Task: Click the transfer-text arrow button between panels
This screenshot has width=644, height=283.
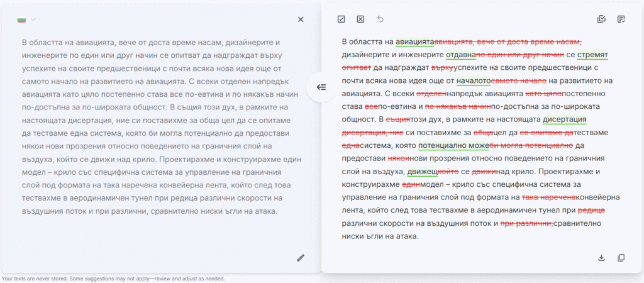Action: 321,87
